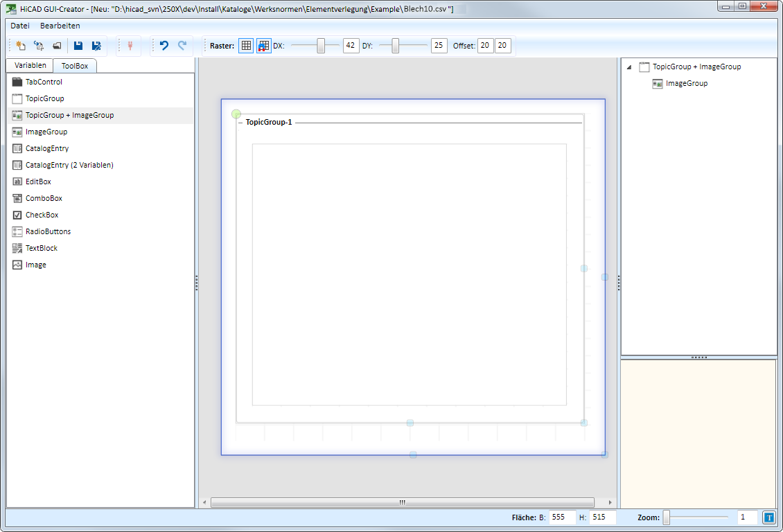Click the red plug icon in toolbar
Viewport: 783px width, 532px height.
[130, 46]
